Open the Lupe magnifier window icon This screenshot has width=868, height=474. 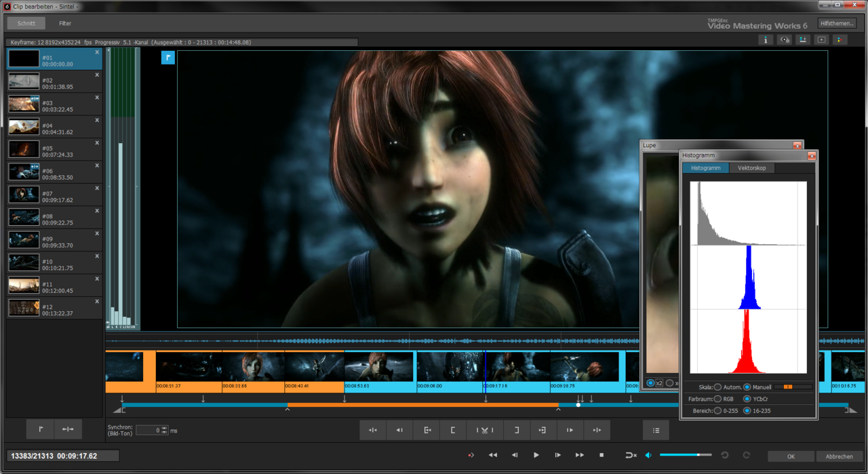[821, 39]
